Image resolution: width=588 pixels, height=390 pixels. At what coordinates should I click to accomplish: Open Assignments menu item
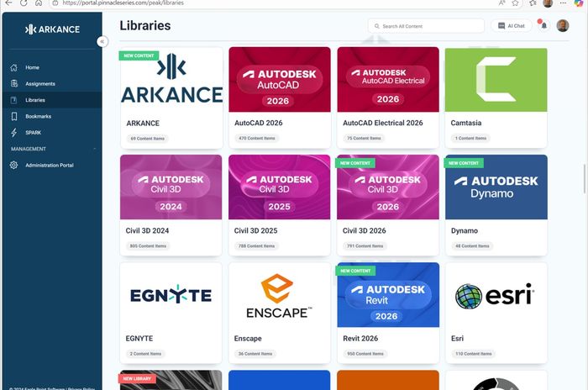coord(52,84)
